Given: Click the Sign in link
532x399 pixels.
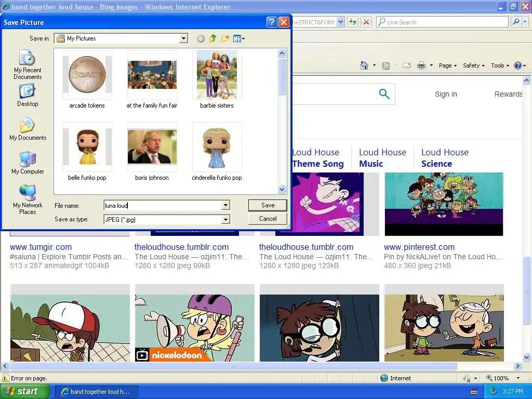Looking at the screenshot, I should tap(446, 94).
